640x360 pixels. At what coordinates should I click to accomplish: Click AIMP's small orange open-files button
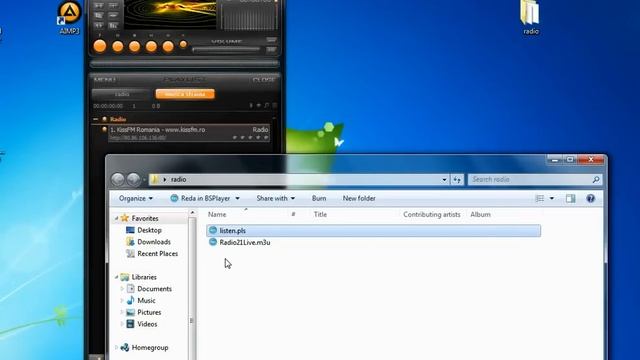183,44
